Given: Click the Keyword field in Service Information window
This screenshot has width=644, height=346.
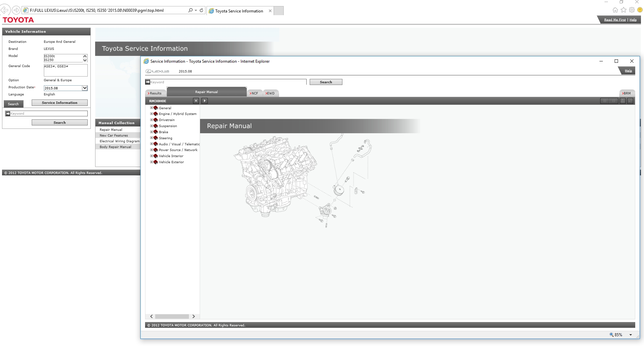Looking at the screenshot, I should [x=228, y=82].
